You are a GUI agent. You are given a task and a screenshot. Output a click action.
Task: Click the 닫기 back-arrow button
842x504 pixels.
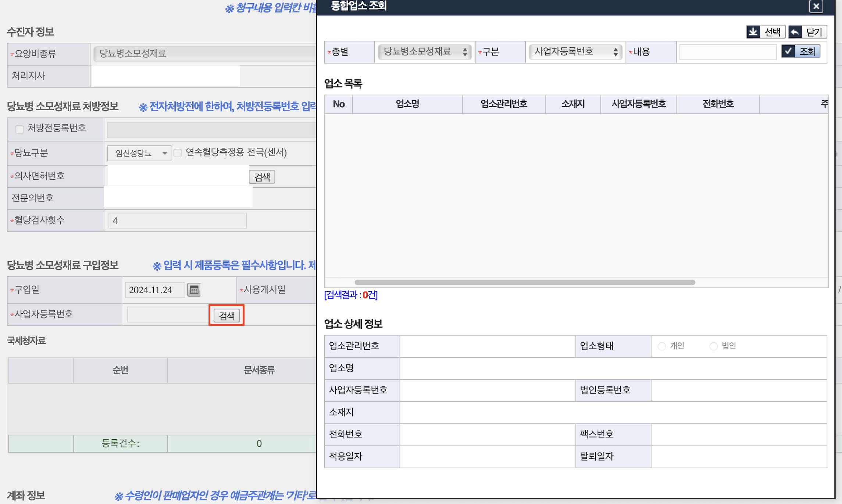click(807, 32)
